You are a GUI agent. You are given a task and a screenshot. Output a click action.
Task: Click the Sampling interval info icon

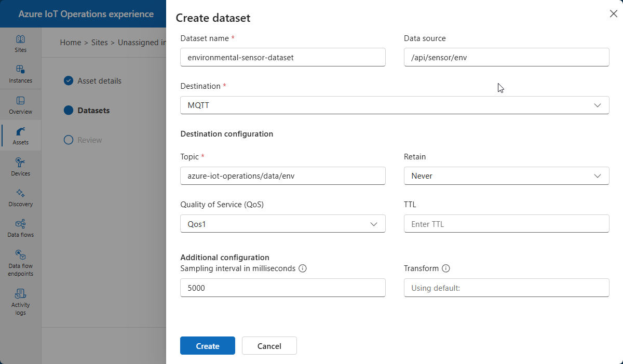(x=303, y=268)
